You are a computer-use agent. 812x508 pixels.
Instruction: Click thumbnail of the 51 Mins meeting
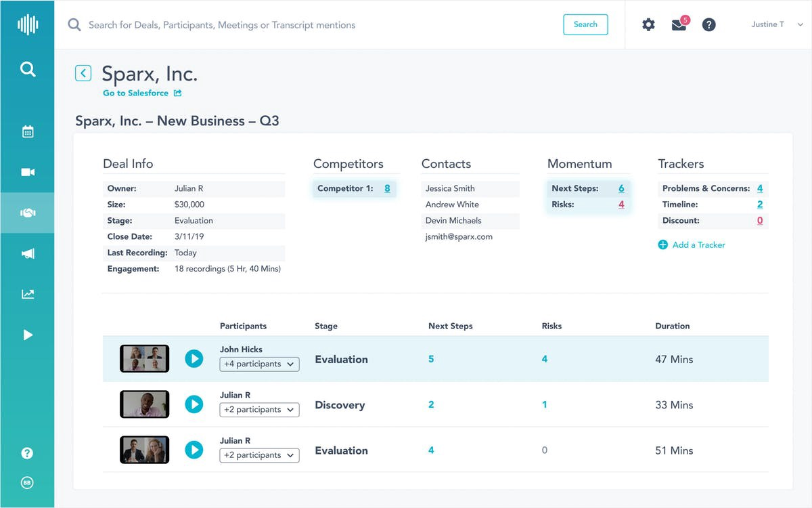tap(144, 450)
